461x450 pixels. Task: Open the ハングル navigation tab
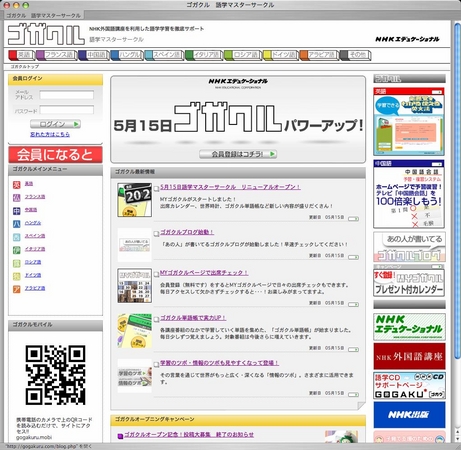(127, 55)
